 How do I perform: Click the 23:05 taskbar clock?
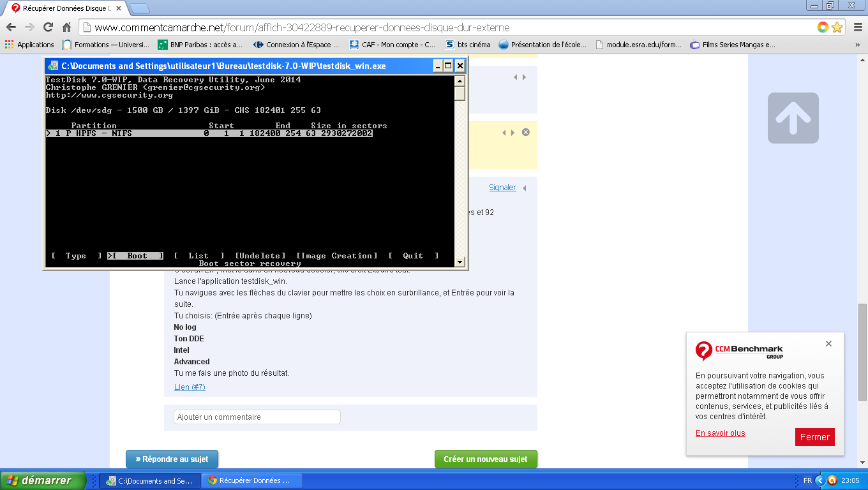point(851,480)
